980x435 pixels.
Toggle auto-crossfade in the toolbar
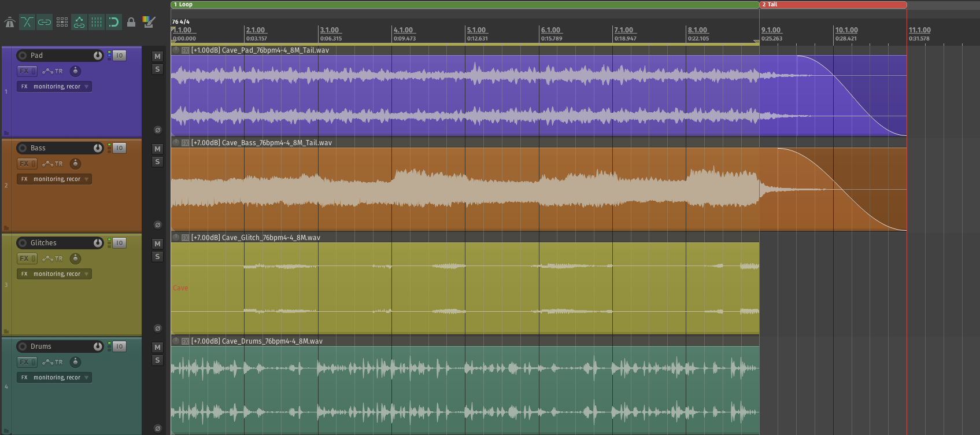click(x=27, y=23)
